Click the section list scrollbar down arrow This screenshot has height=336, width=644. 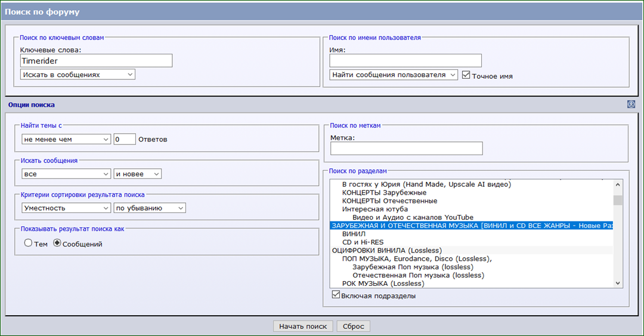618,283
